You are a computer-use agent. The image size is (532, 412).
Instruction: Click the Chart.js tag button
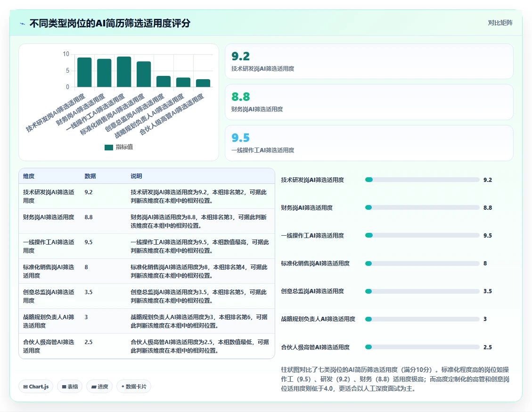coord(36,387)
